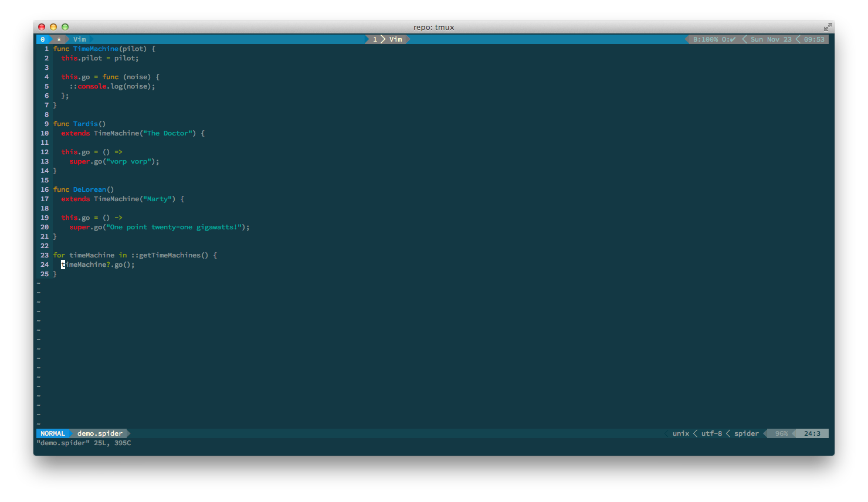
Task: Click the 96% file position indicator
Action: tap(781, 433)
